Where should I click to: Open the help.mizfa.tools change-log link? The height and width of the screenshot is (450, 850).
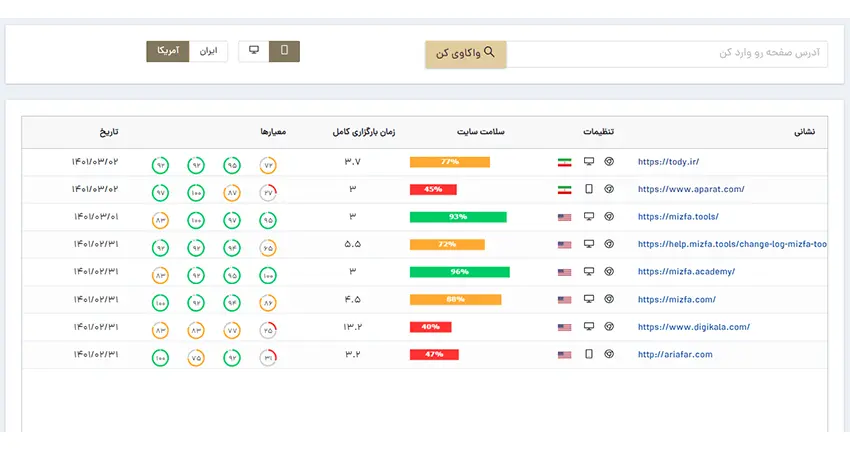(x=732, y=244)
